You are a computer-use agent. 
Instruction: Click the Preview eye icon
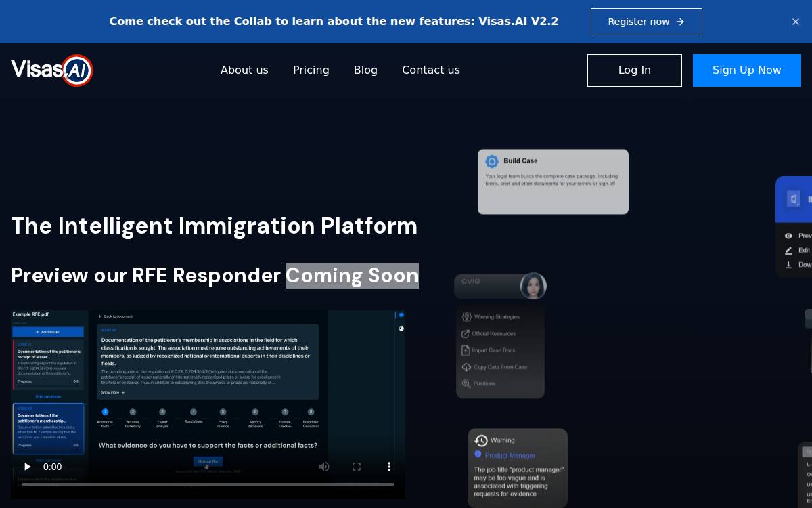click(788, 236)
